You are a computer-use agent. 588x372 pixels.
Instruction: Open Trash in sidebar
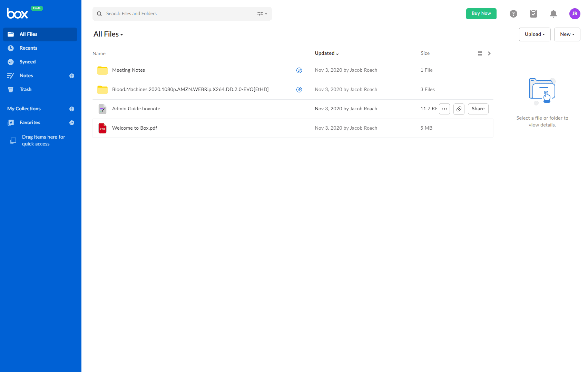pyautogui.click(x=26, y=90)
